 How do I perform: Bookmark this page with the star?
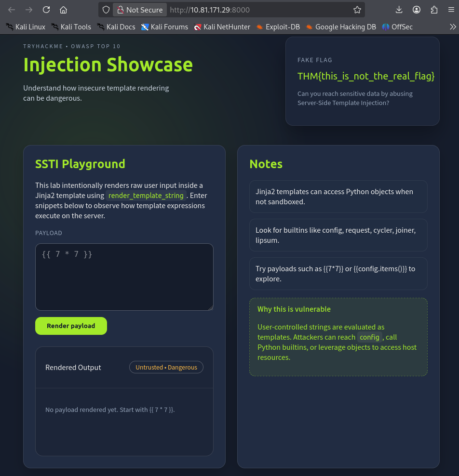[x=357, y=10]
